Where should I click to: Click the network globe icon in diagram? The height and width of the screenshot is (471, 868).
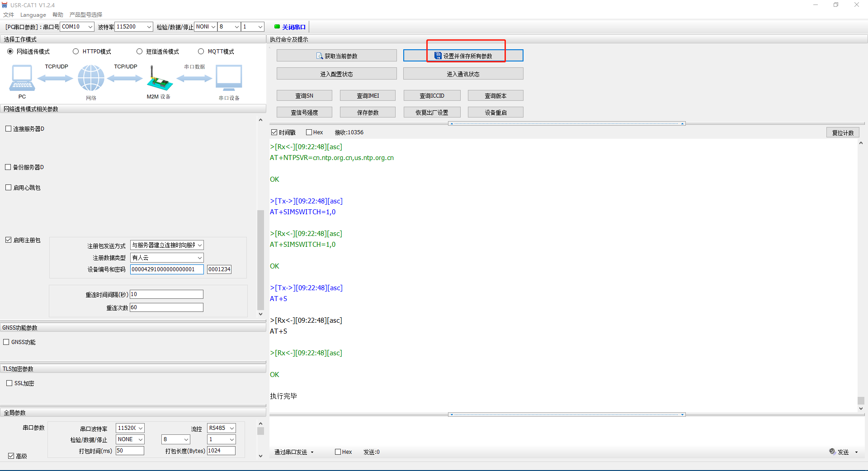[x=91, y=78]
